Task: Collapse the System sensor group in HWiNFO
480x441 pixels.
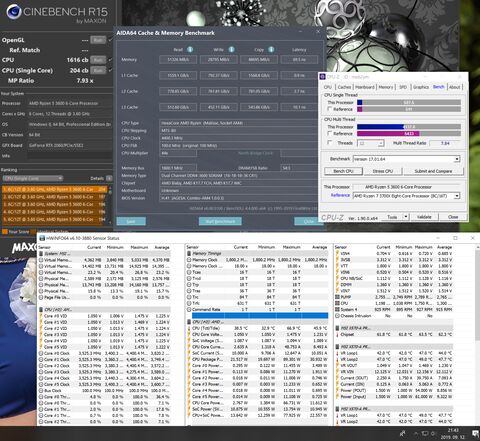Action: (41, 254)
